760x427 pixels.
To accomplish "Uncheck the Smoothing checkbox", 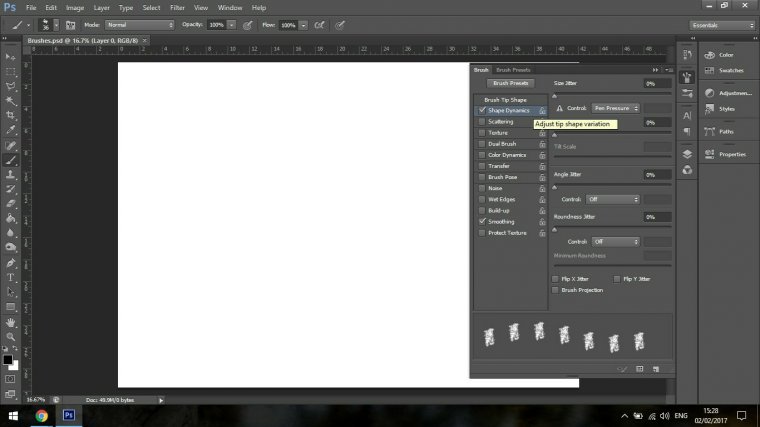I will pos(482,221).
